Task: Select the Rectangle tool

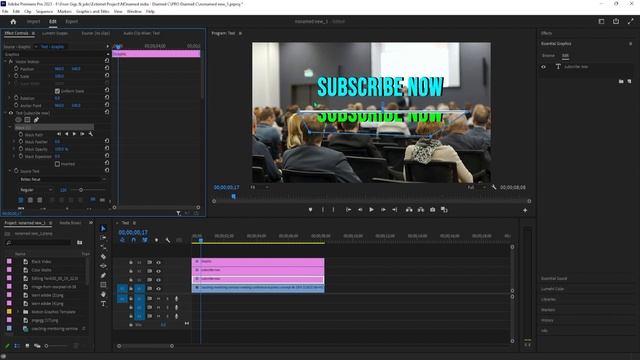Action: [x=103, y=285]
